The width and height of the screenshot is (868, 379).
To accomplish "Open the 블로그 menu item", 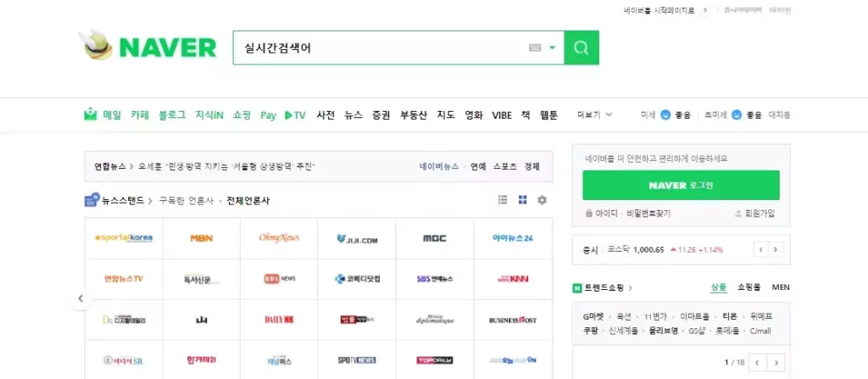I will (171, 115).
